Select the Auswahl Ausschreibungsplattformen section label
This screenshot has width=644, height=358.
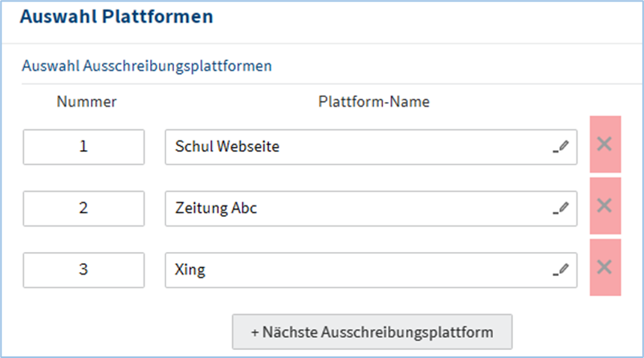[x=147, y=66]
